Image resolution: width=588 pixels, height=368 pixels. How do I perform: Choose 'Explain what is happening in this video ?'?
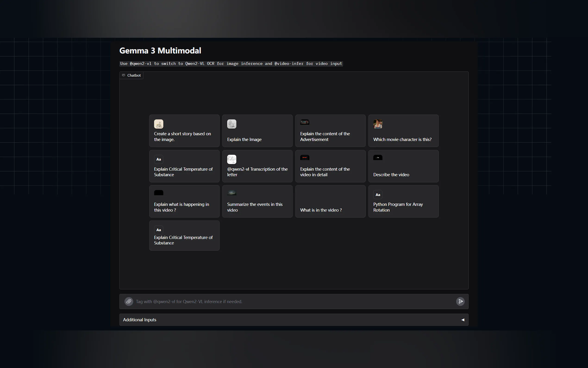point(184,207)
